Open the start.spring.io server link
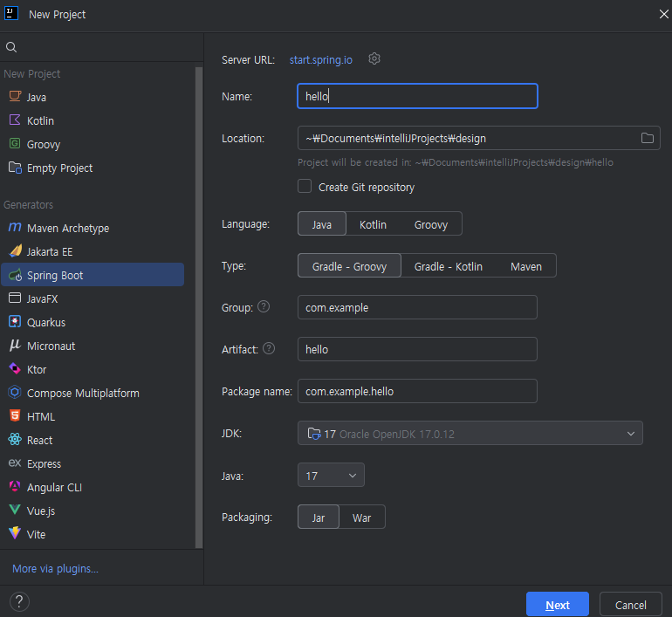The image size is (672, 617). coord(321,60)
